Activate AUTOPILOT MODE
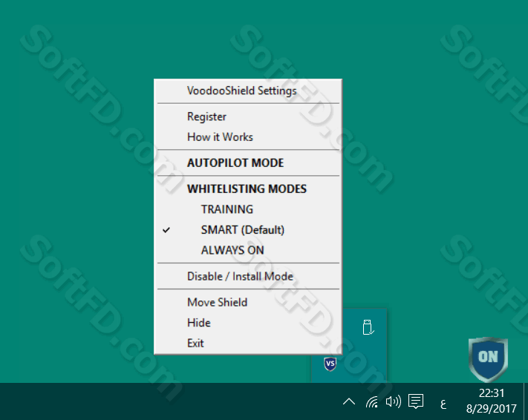528x420 pixels. click(x=248, y=163)
